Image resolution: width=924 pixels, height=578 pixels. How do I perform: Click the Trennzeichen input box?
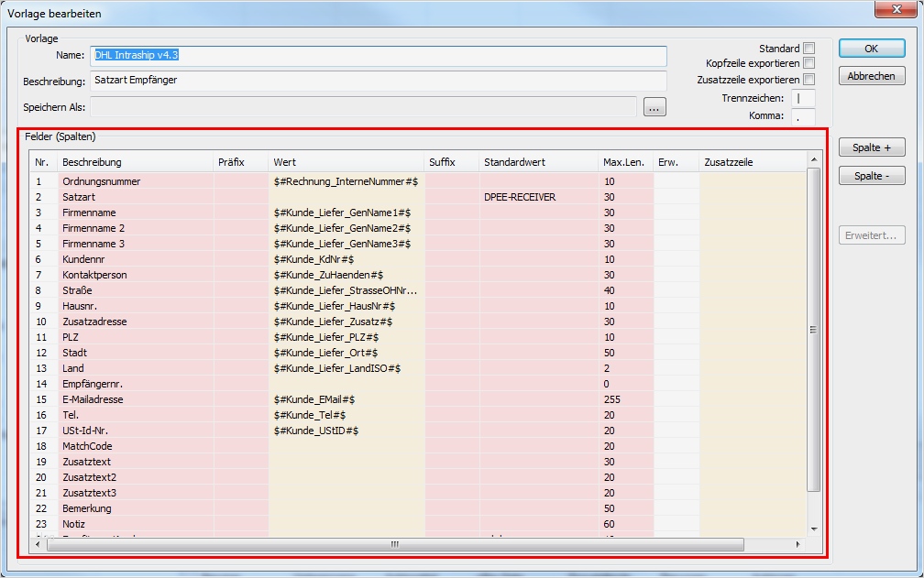pos(803,98)
